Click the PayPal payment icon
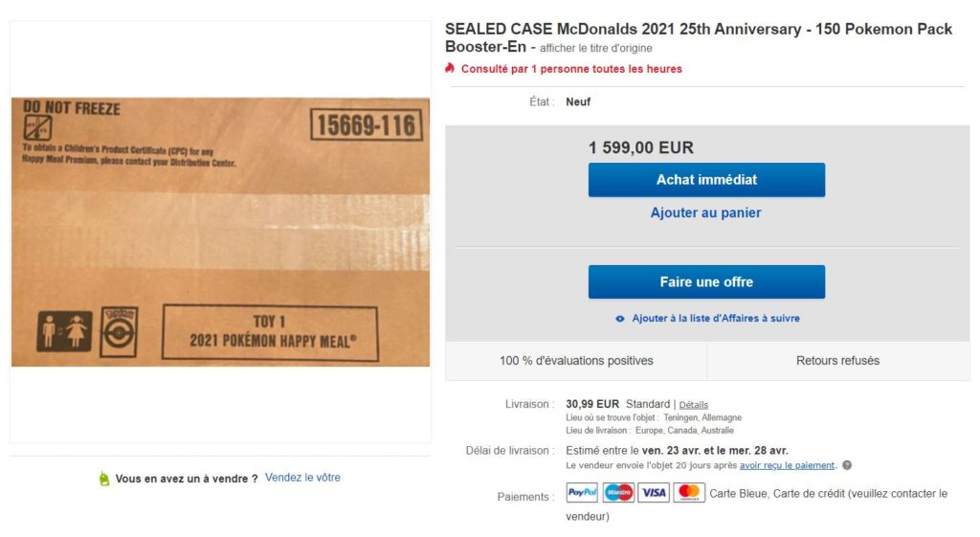 [x=582, y=493]
